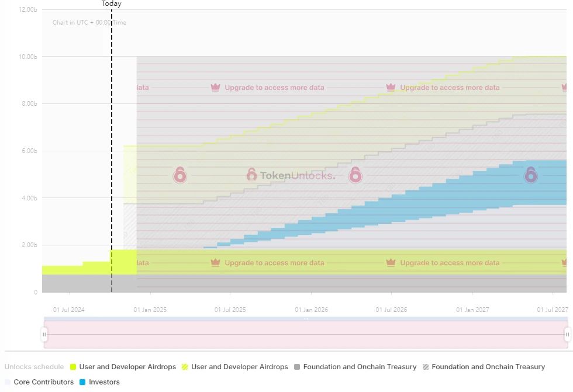Click the crown icon in the upper-left upgrade banner
The image size is (573, 392).
[215, 88]
